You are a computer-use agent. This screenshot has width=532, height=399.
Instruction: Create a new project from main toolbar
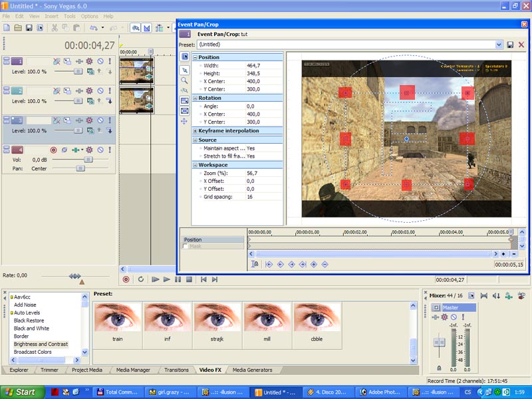tap(7, 28)
